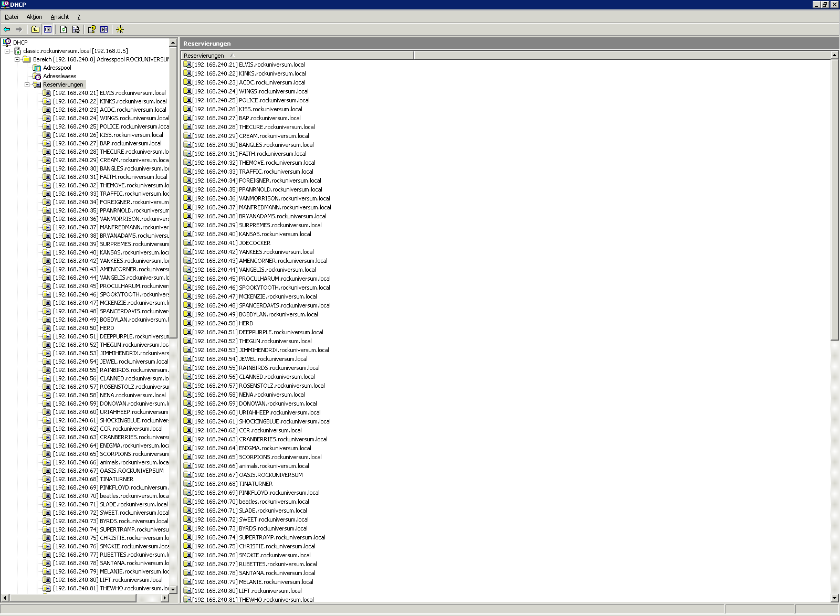Open the Aktion menu

click(34, 17)
